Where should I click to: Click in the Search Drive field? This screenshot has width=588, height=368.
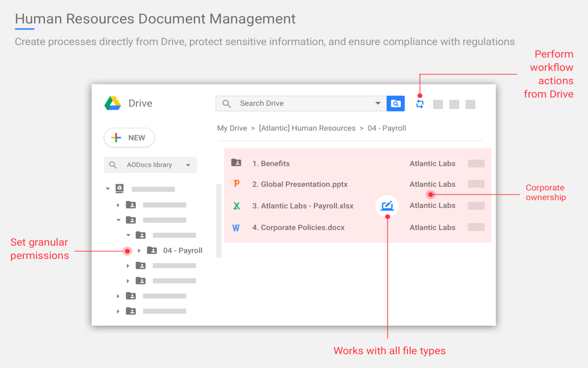click(301, 103)
